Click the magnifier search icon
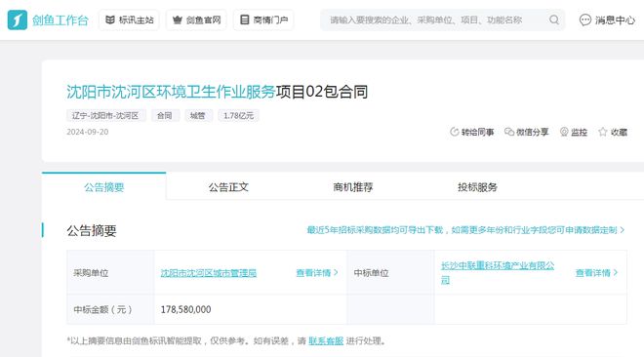Image resolution: width=644 pixels, height=357 pixels. click(x=554, y=20)
